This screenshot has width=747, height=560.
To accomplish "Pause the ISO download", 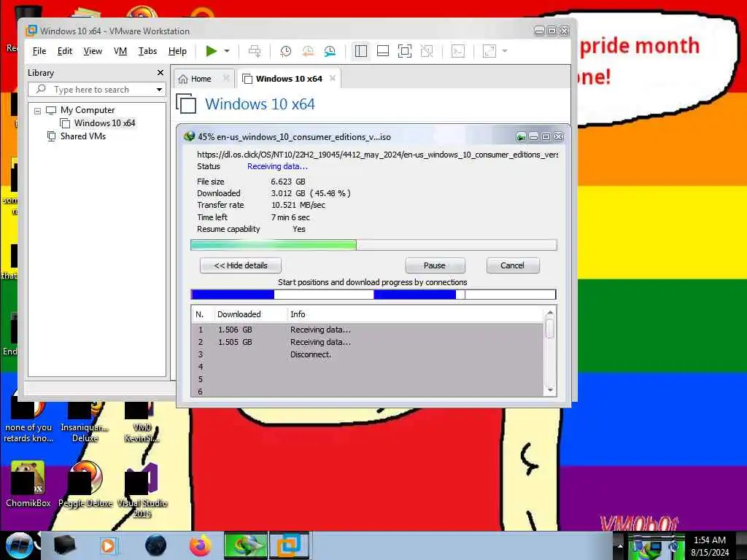I will (x=435, y=265).
